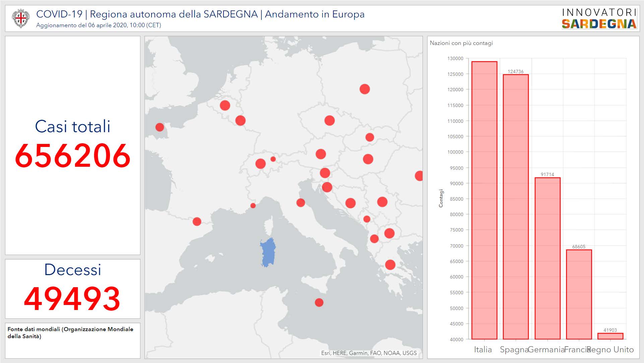Click the small Monaco red marker
This screenshot has width=644, height=363.
253,206
